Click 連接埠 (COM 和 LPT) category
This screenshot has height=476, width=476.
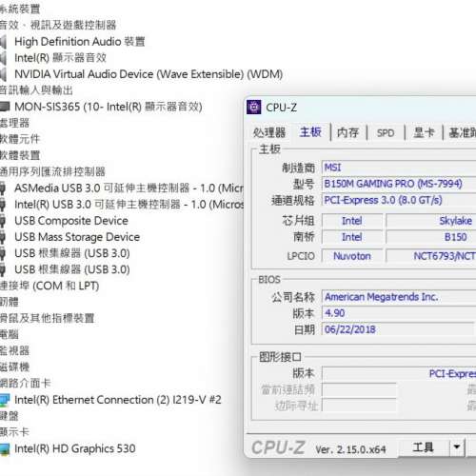50,286
